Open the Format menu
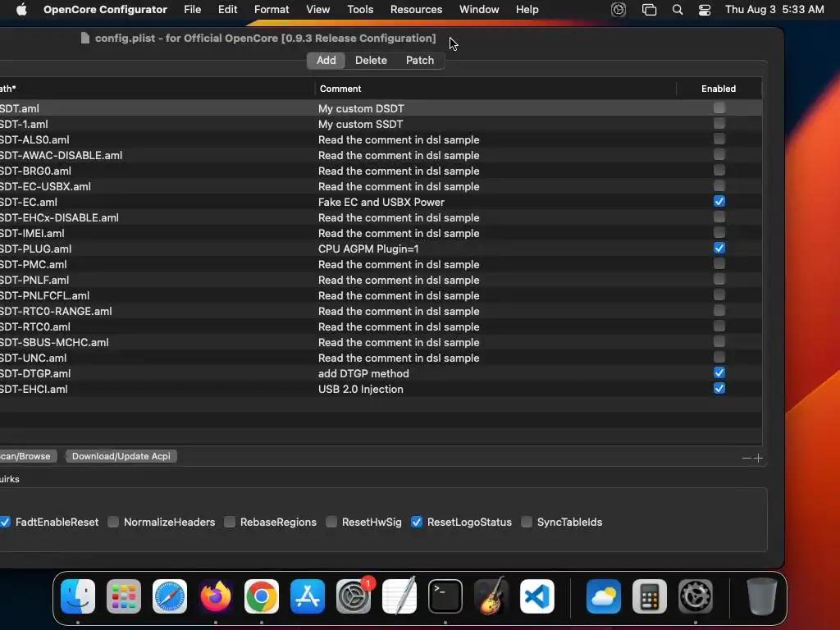 coord(271,10)
